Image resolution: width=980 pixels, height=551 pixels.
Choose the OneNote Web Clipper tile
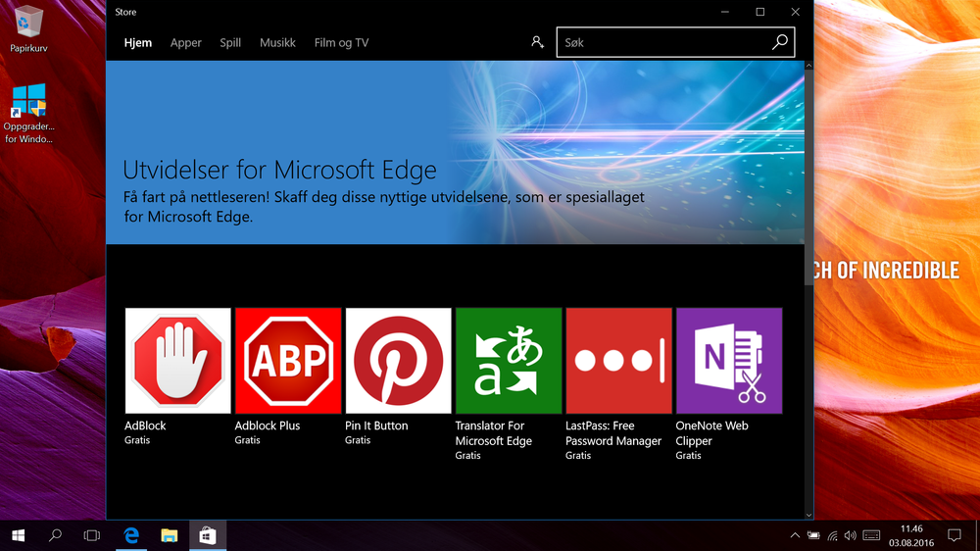coord(729,360)
